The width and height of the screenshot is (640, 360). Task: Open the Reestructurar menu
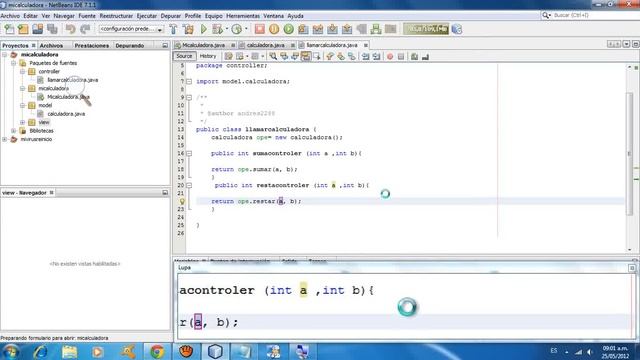click(x=116, y=16)
